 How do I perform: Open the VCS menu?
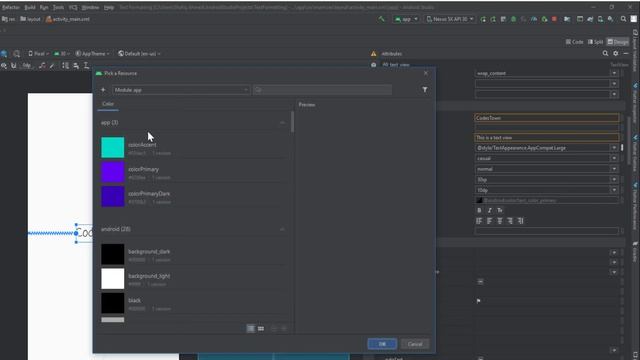[73, 7]
